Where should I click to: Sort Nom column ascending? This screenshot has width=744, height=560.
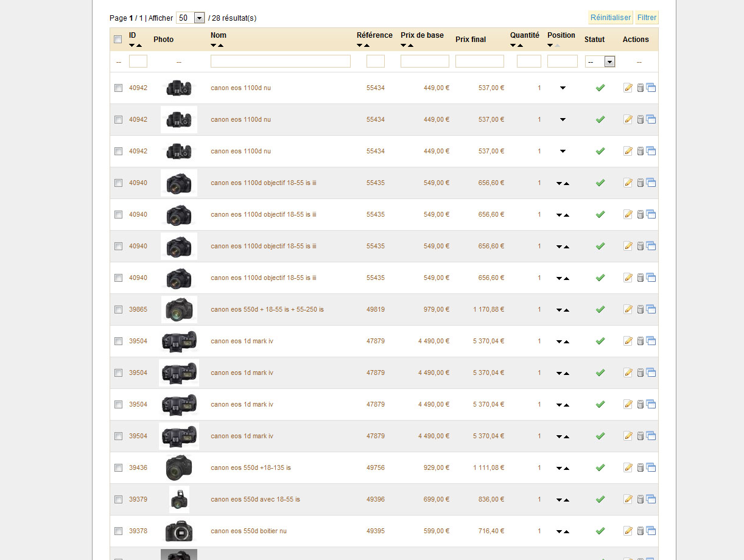pyautogui.click(x=220, y=46)
